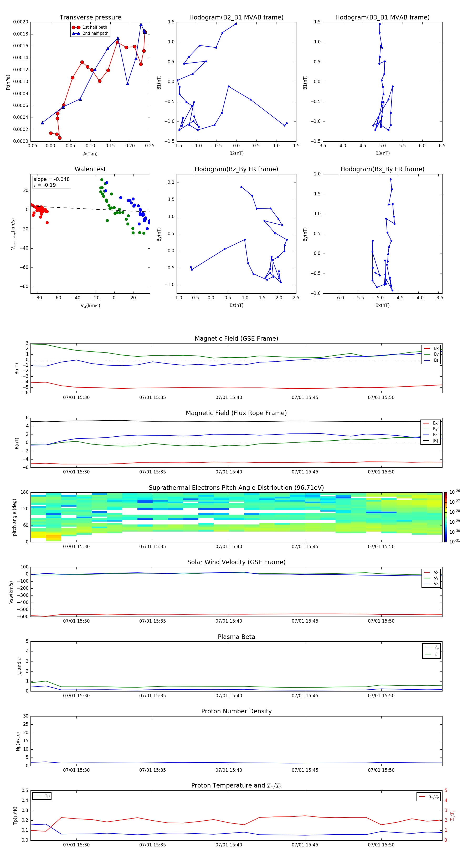Screen dimensions: 473x868
Task: Click the pitch angle color bar
Action: tap(446, 517)
